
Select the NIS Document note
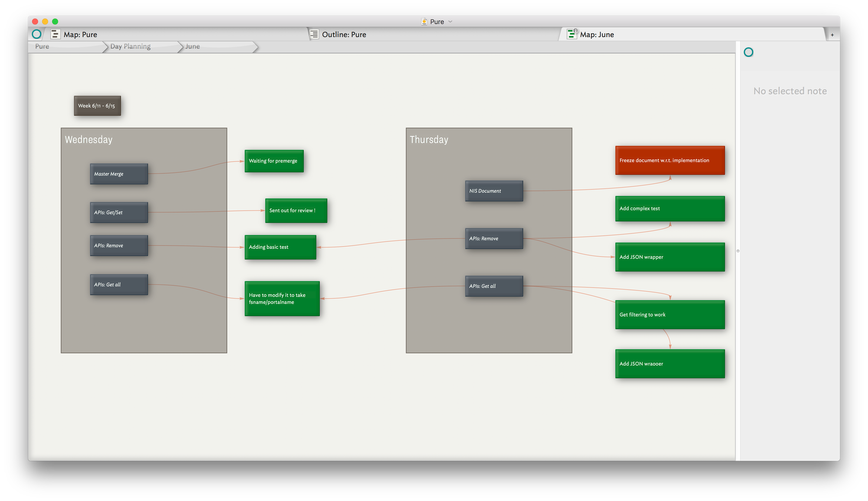[x=494, y=191]
